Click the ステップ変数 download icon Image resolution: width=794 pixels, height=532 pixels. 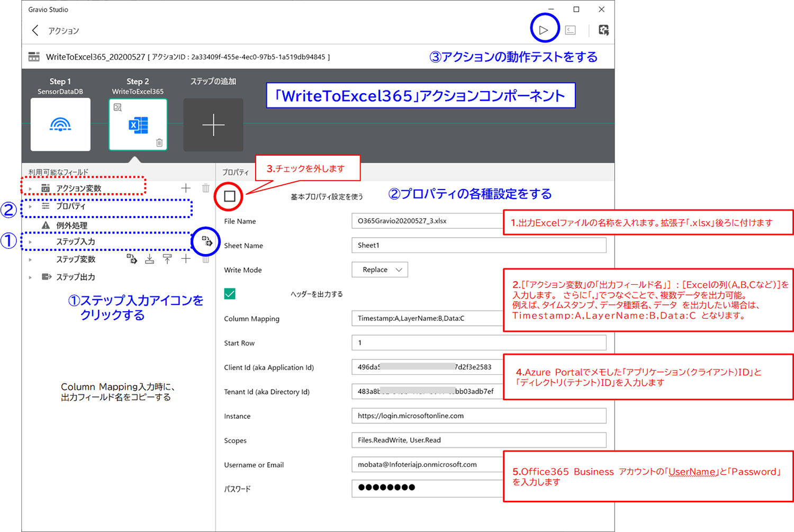(x=150, y=259)
